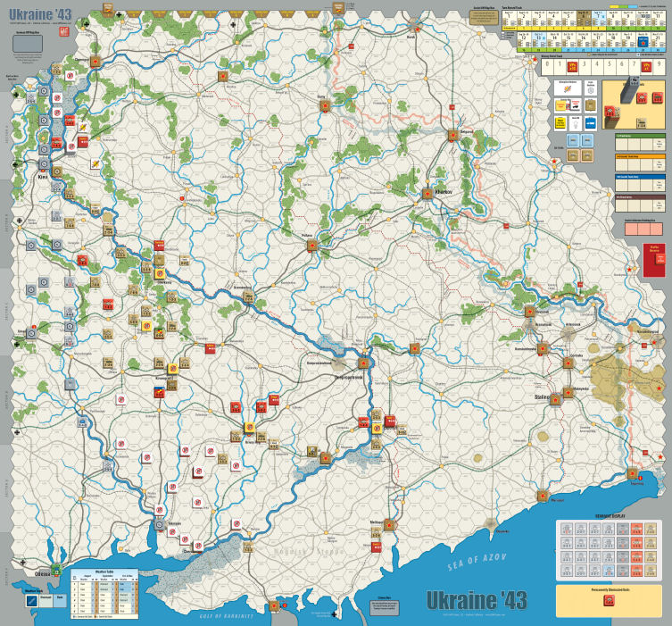Select the blue turn marker on turn 20
This screenshot has width=672, height=626.
click(x=643, y=41)
